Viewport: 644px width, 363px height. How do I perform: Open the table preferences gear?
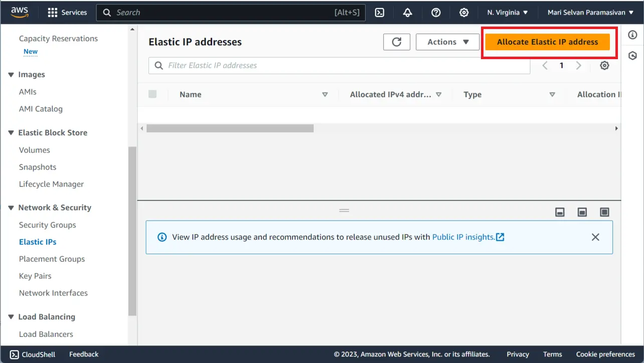[x=604, y=66]
